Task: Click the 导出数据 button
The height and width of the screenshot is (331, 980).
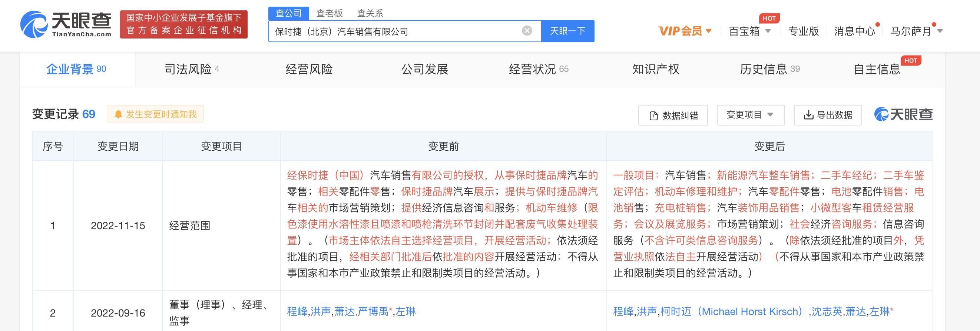Action: tap(827, 115)
